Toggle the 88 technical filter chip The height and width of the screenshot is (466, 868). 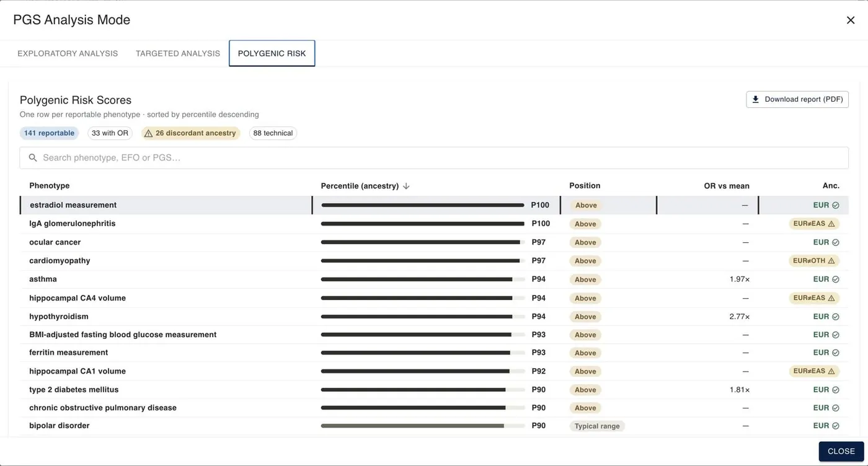pyautogui.click(x=273, y=133)
